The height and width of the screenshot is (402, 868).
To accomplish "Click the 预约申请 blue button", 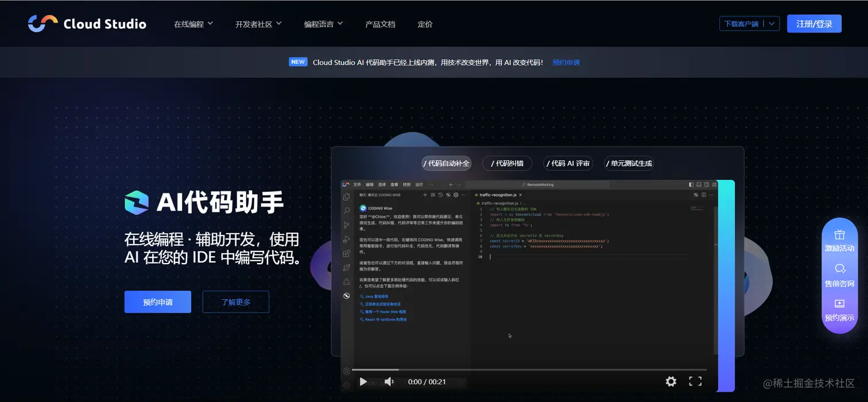I will [157, 301].
